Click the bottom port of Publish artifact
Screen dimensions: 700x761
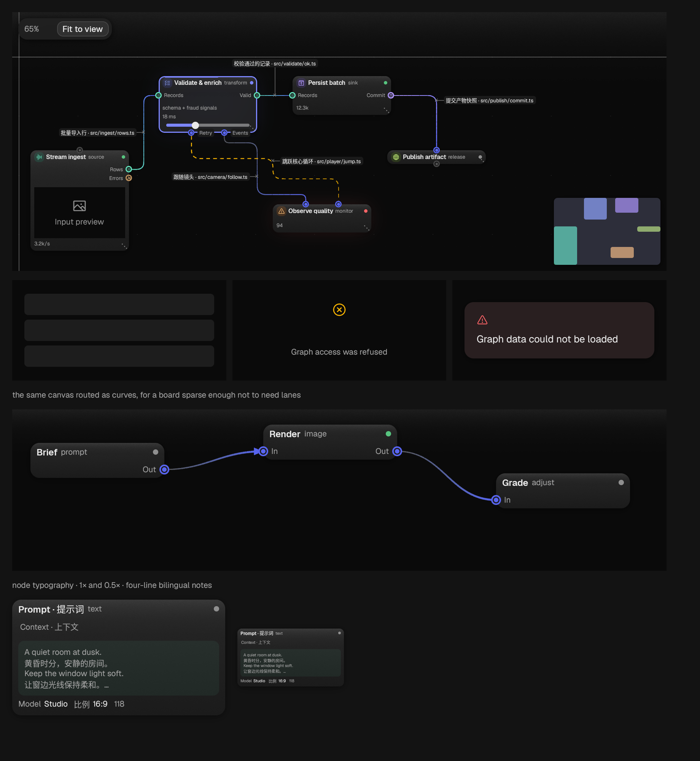tap(437, 164)
